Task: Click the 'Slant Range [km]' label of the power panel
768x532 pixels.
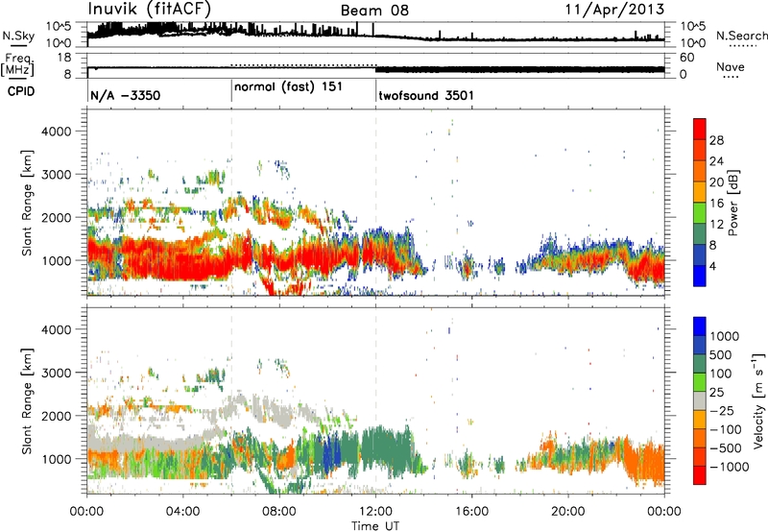Action: coord(27,203)
